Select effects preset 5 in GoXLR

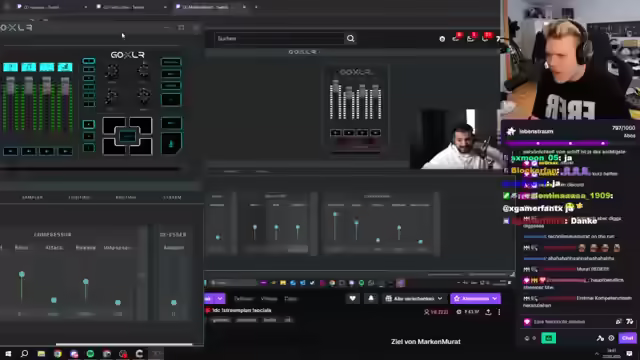[x=89, y=96]
